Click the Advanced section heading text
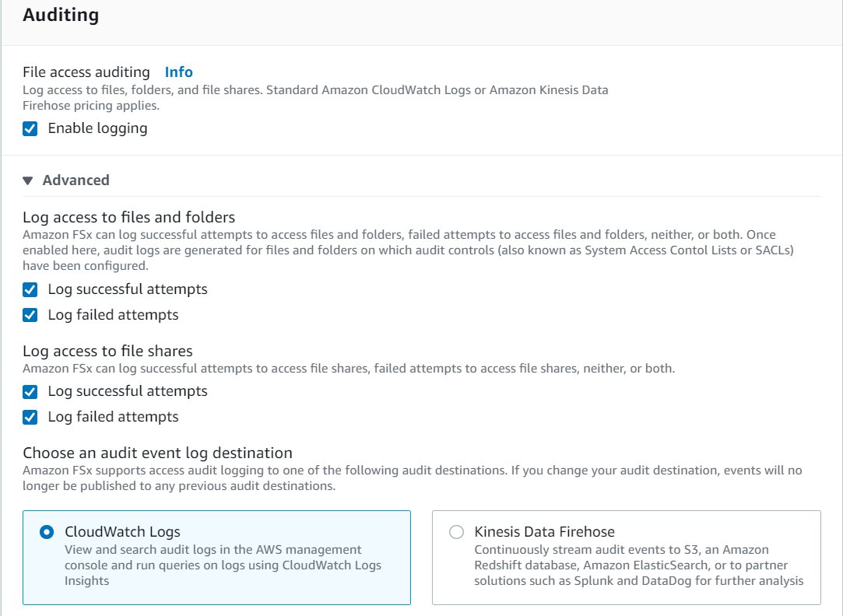 click(x=76, y=180)
